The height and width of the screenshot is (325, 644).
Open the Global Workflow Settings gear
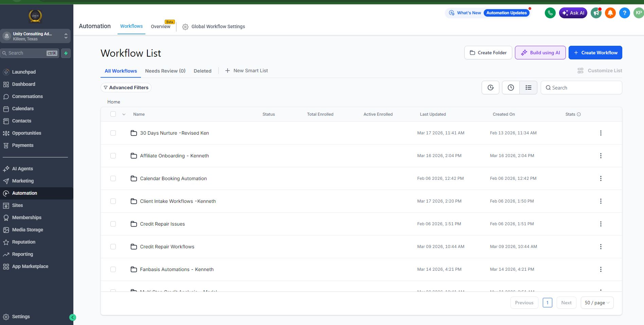coord(185,26)
